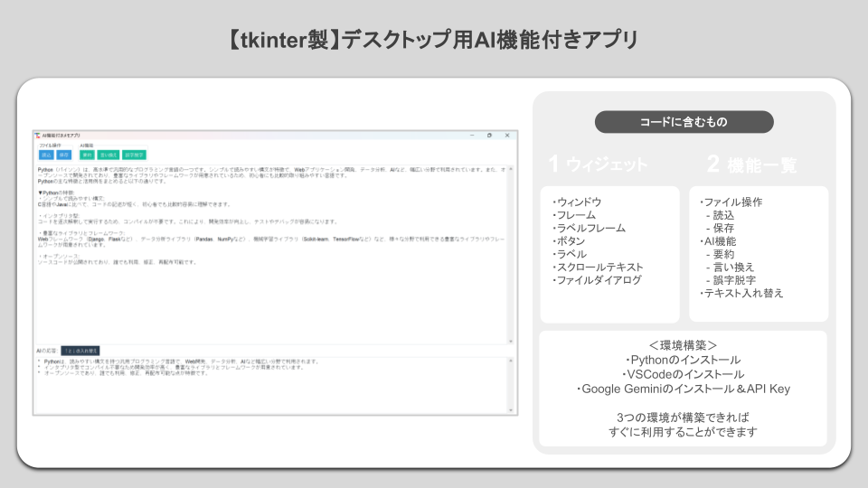
Task: Click the 環境構築 setup info card
Action: click(x=684, y=389)
